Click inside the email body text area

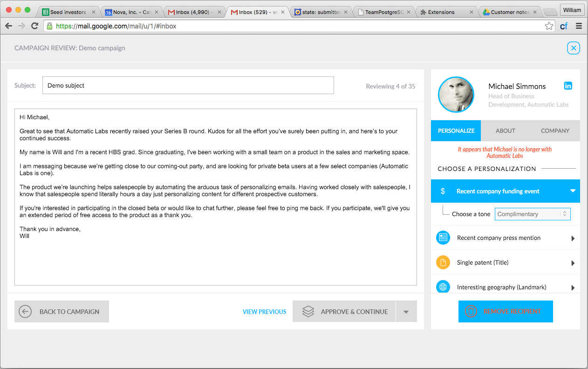tap(216, 197)
